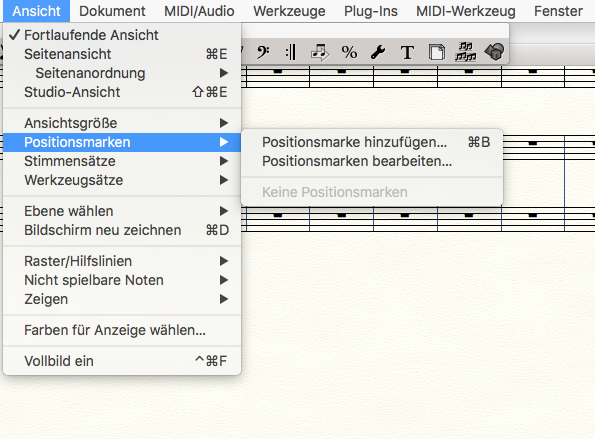Image resolution: width=595 pixels, height=439 pixels.
Task: Open the Werkzeuge menu in menu bar
Action: tap(289, 11)
